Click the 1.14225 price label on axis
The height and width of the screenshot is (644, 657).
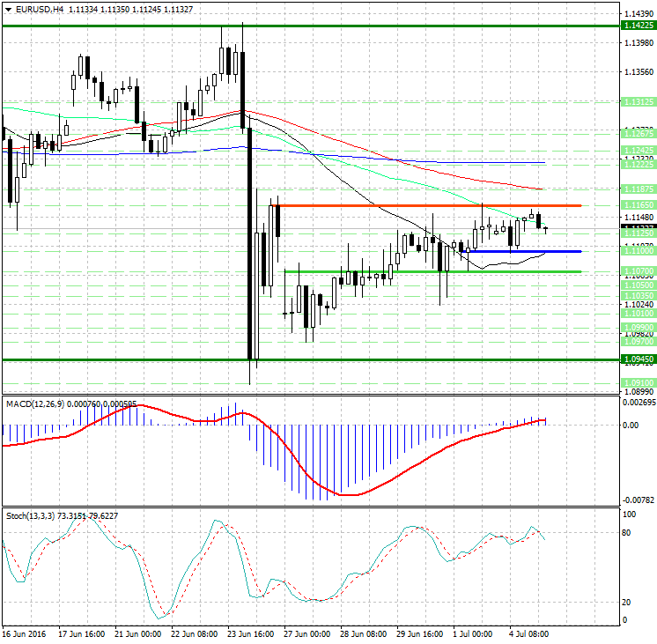click(638, 26)
